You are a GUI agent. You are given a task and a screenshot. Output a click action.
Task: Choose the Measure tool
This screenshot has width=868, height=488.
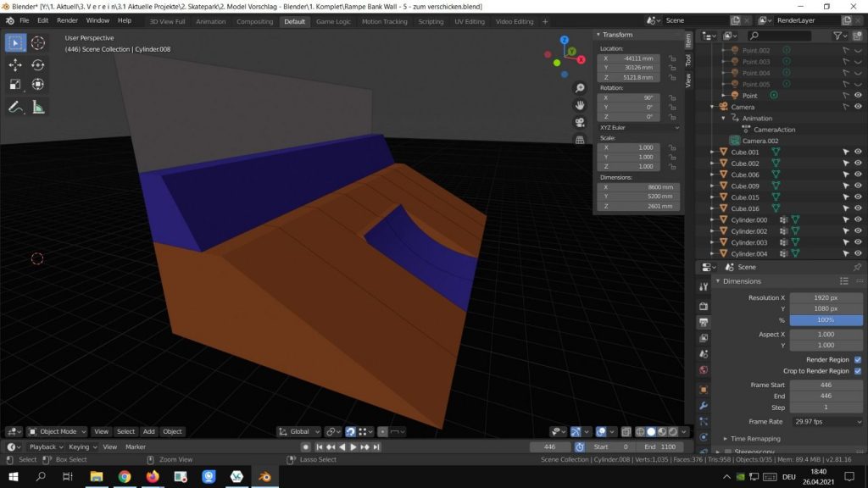click(38, 107)
